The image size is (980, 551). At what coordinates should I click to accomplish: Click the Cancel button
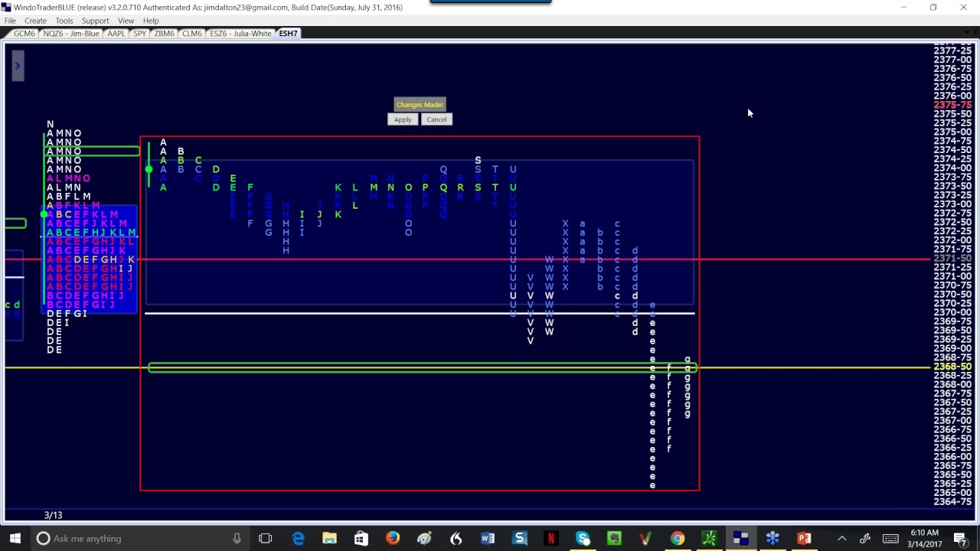coord(436,119)
